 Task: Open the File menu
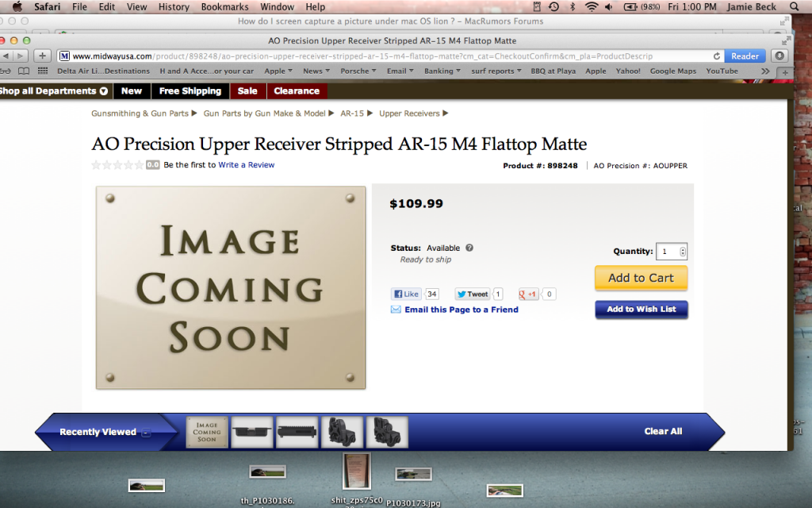79,6
